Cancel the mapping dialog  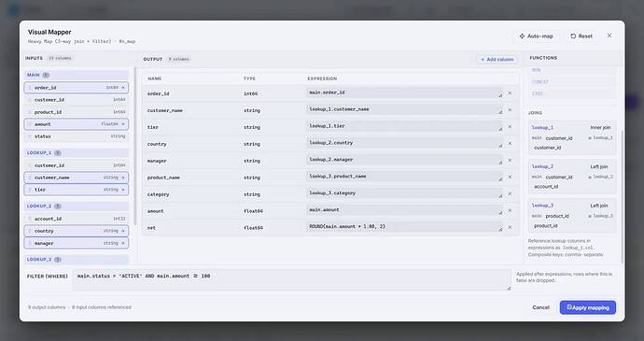(x=541, y=307)
